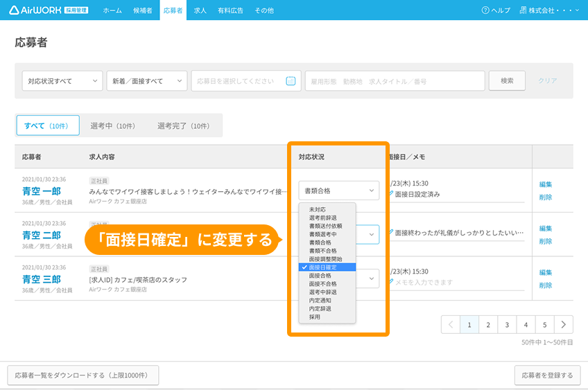The image size is (588, 390).
Task: Select the 選考完了（10件）tab
Action: 184,126
